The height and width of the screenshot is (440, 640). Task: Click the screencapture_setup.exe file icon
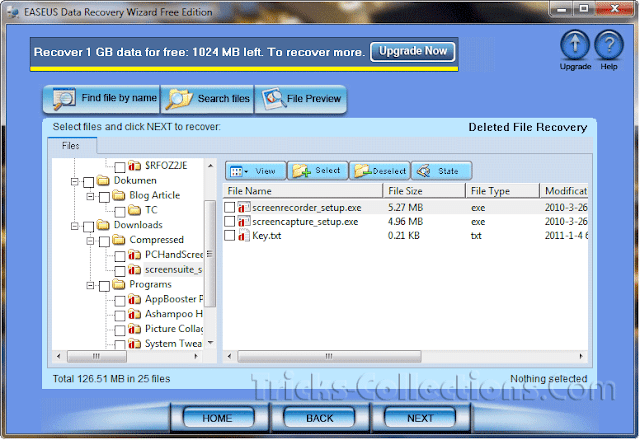244,222
